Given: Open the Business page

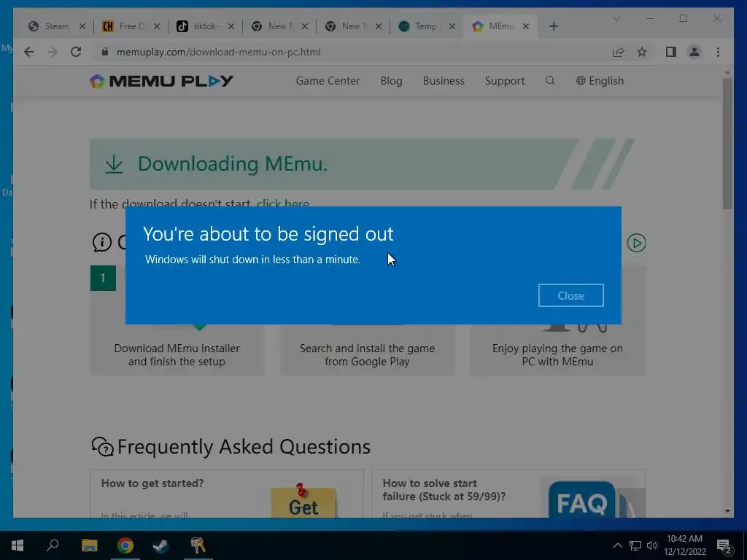Looking at the screenshot, I should click(x=444, y=81).
